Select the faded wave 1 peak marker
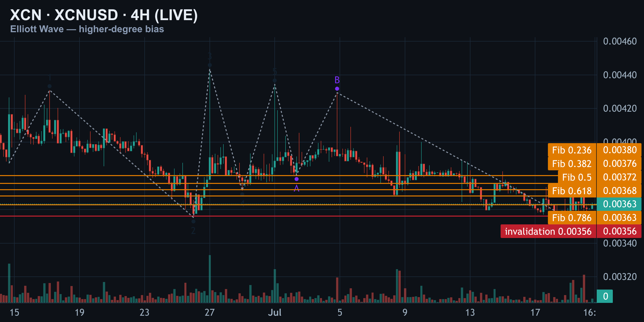The height and width of the screenshot is (322, 644). pos(50,86)
